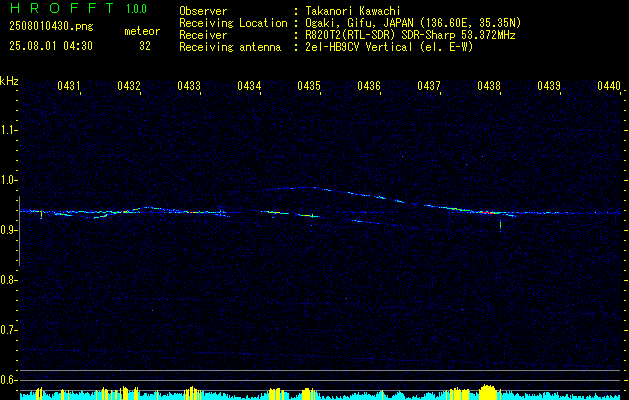Click the vertical grey range bar beside 0.9 kHz

19,231
